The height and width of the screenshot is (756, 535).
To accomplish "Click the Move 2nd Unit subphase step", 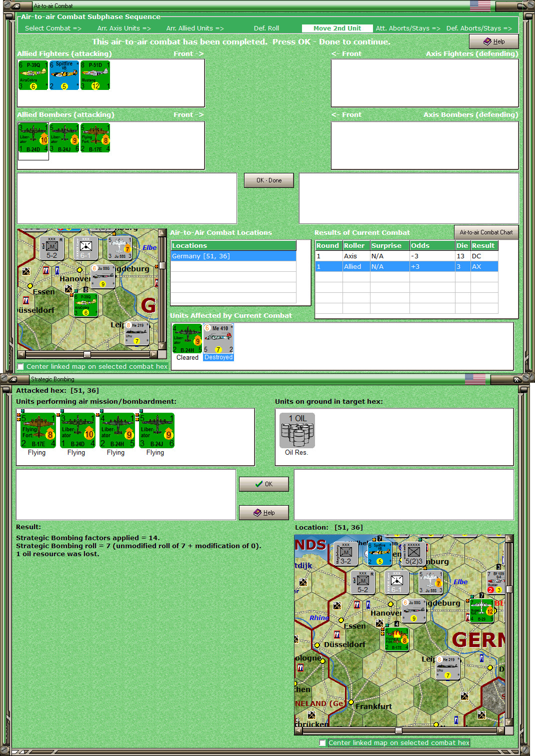I will click(x=337, y=28).
